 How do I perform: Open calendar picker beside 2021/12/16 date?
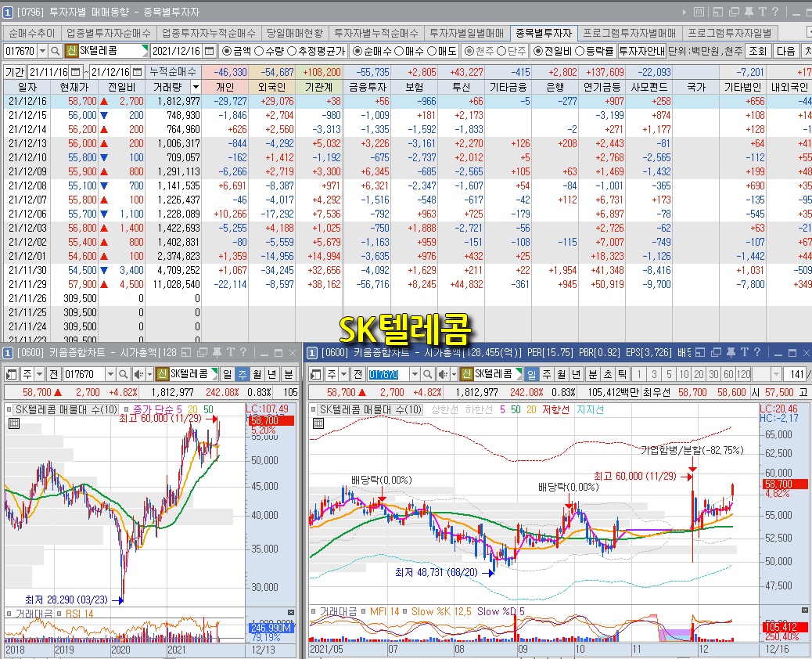(x=209, y=52)
